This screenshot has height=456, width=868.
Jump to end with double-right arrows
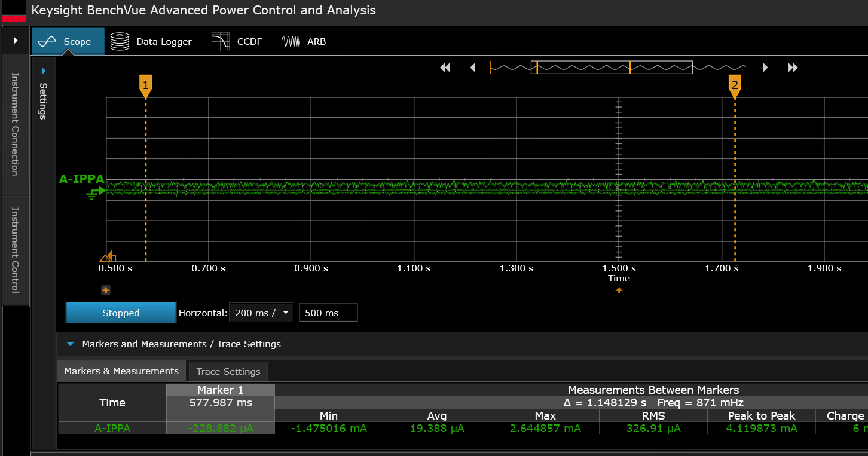pos(793,68)
